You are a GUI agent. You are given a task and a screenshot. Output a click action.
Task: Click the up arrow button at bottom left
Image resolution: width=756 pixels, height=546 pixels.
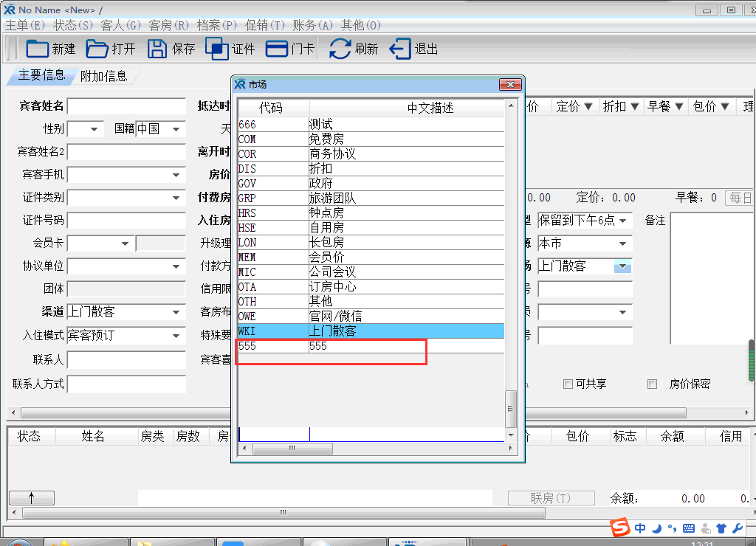[31, 498]
